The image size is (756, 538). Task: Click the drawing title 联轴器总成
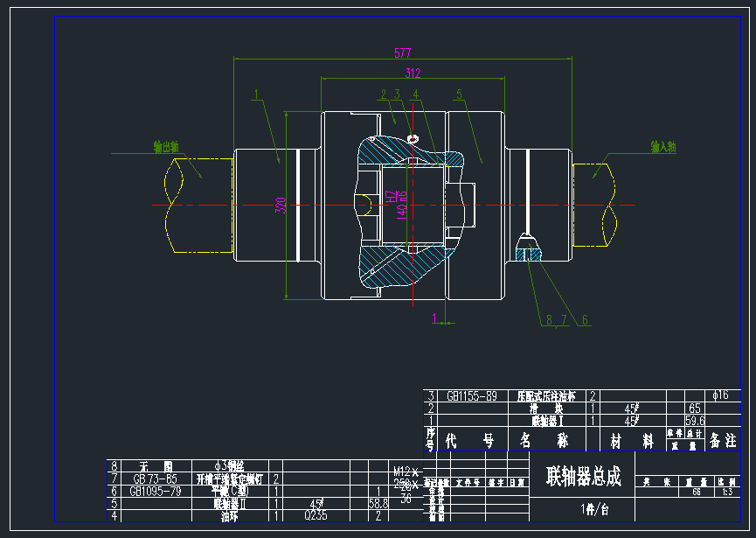(584, 476)
